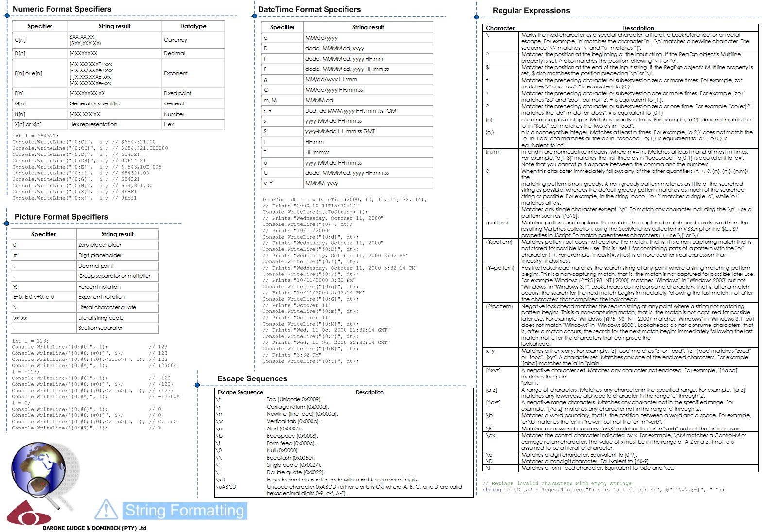Screen dimensions: 762x532
Task: Click 'Carriage return (0x000d).' description
Action: [298, 407]
